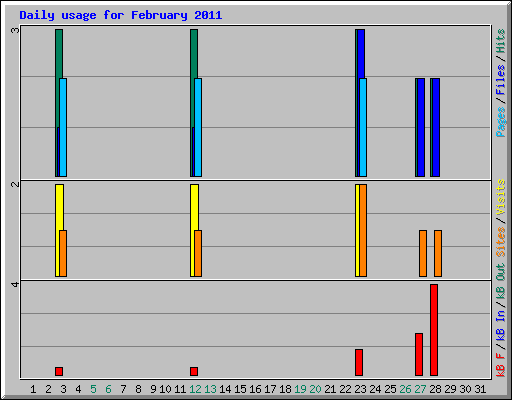Click the tallest red kB bar for day 28

click(x=434, y=330)
